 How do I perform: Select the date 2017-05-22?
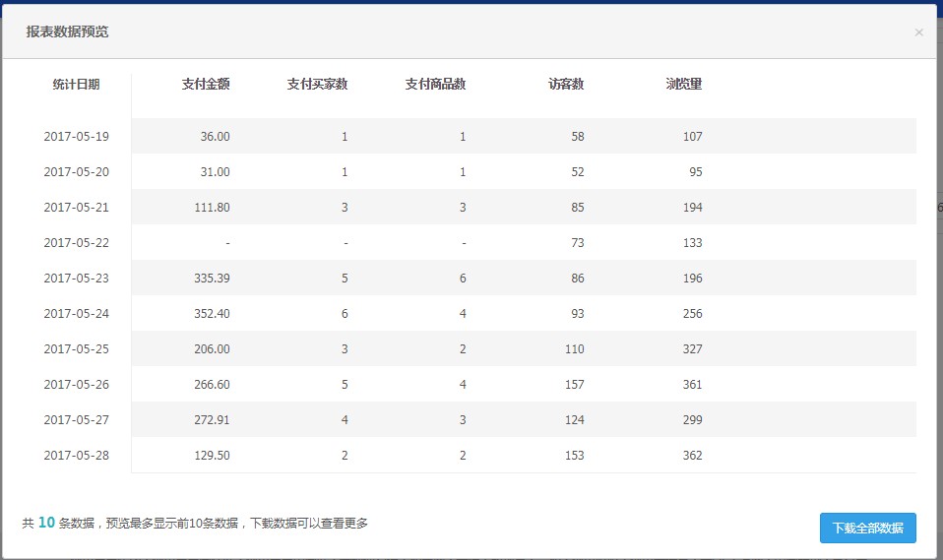click(x=77, y=243)
